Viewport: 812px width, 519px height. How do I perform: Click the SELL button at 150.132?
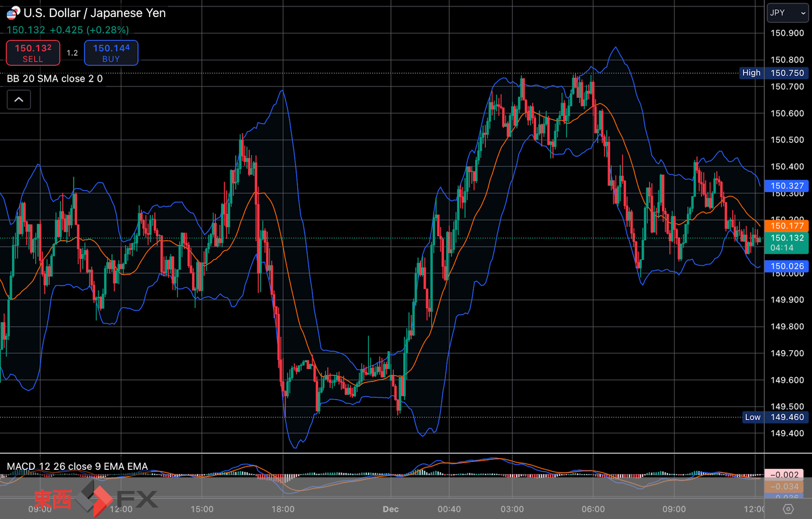tap(33, 53)
